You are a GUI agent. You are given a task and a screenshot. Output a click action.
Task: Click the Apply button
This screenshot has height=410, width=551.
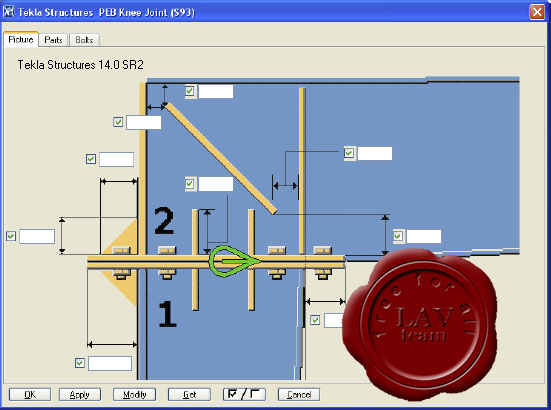[80, 395]
